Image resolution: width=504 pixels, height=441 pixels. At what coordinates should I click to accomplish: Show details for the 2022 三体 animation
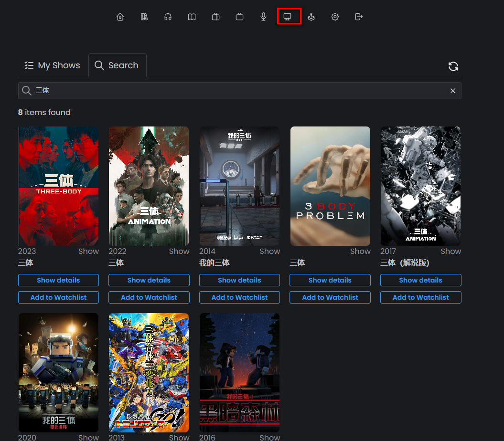(149, 280)
